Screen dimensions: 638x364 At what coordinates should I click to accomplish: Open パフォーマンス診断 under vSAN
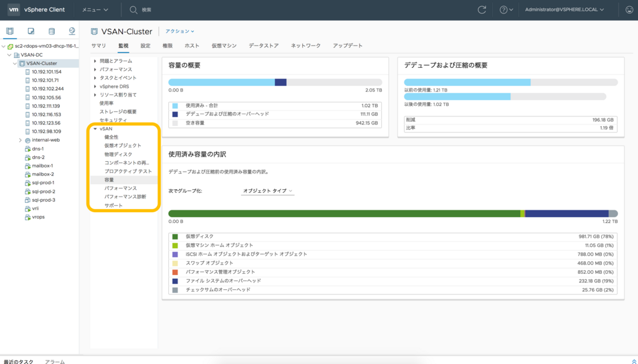point(125,197)
